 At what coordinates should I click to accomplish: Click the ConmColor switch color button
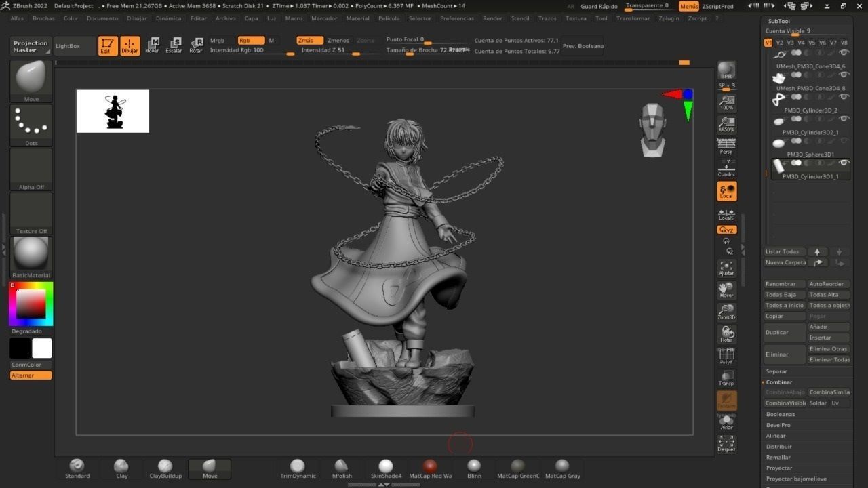[31, 365]
